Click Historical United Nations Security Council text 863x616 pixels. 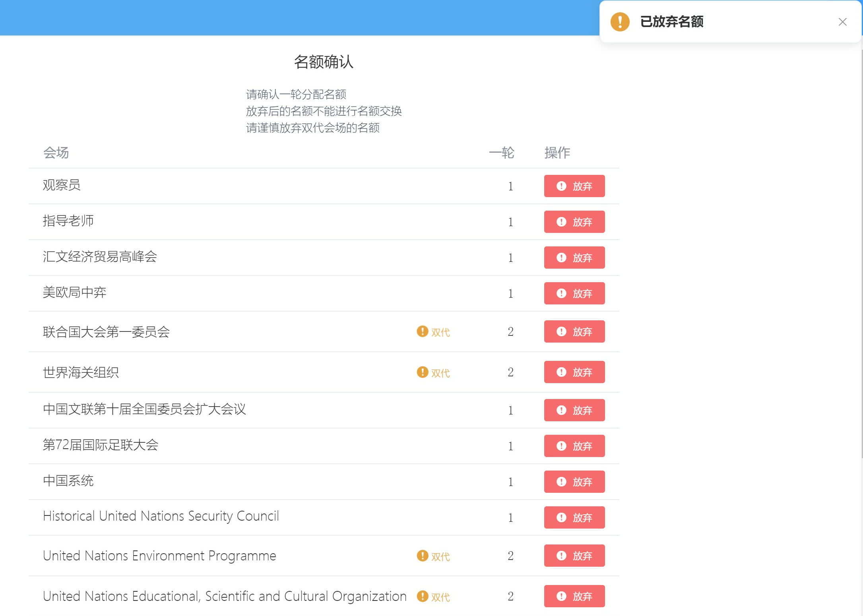click(161, 516)
